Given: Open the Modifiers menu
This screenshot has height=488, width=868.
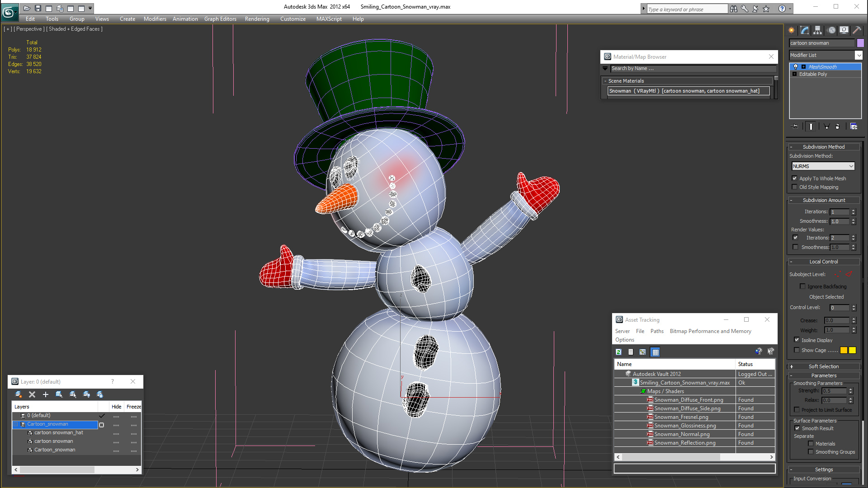Looking at the screenshot, I should point(155,19).
